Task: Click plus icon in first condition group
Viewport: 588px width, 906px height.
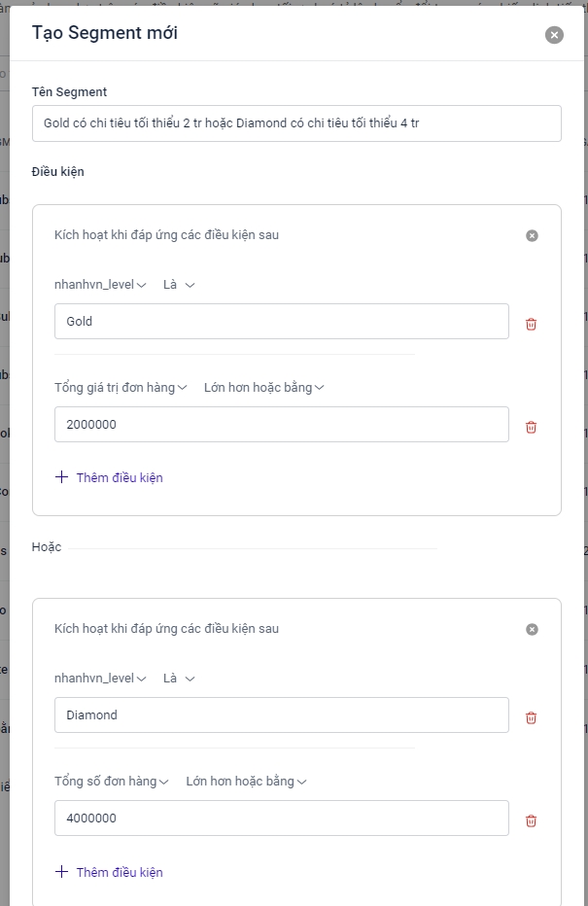Action: [62, 477]
